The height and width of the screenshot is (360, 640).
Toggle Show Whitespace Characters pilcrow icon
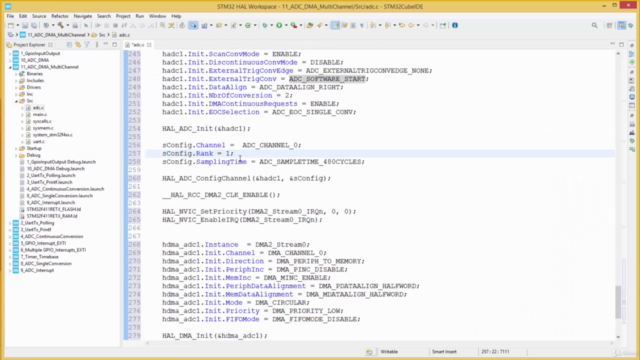362,25
